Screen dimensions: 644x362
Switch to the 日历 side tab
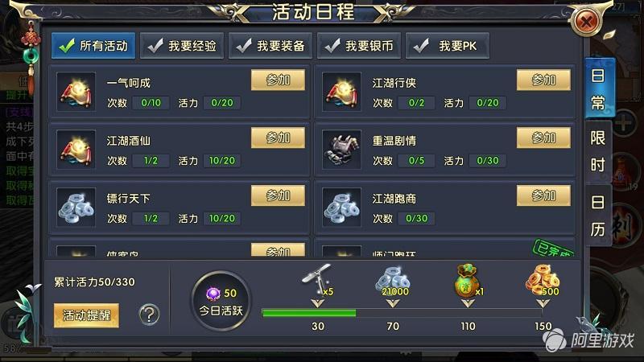click(598, 216)
